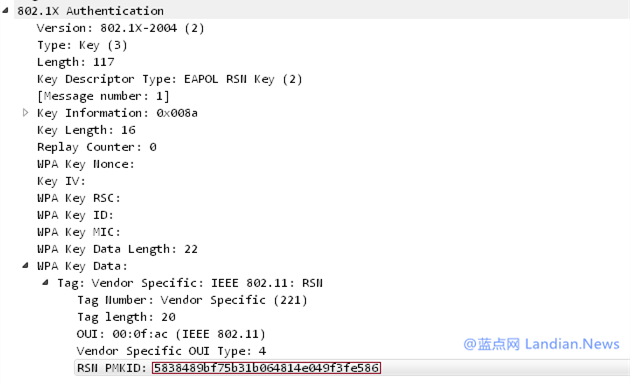Select the Tag length: 20 line

pyautogui.click(x=126, y=317)
